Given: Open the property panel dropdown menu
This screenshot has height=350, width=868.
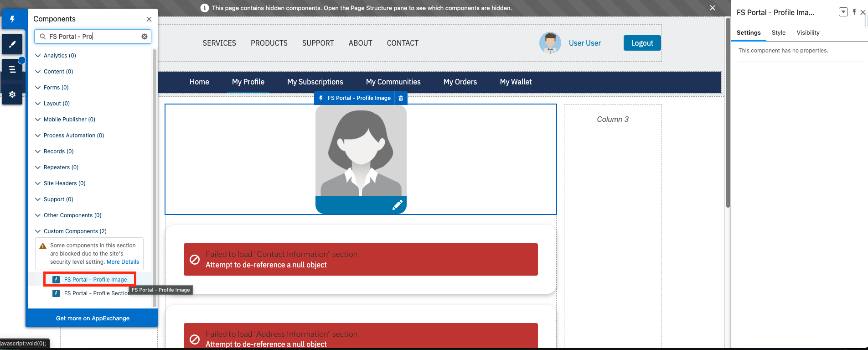Looking at the screenshot, I should click(x=843, y=12).
